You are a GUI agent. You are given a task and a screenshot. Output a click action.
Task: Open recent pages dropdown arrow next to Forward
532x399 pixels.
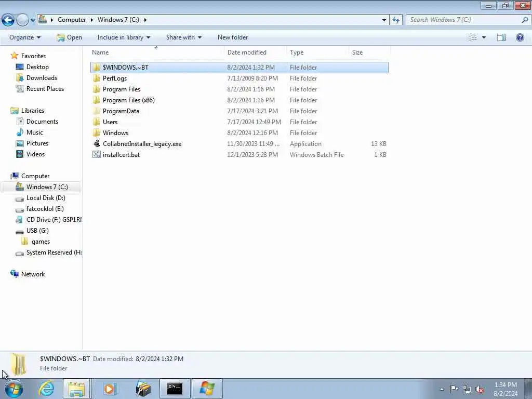point(33,20)
